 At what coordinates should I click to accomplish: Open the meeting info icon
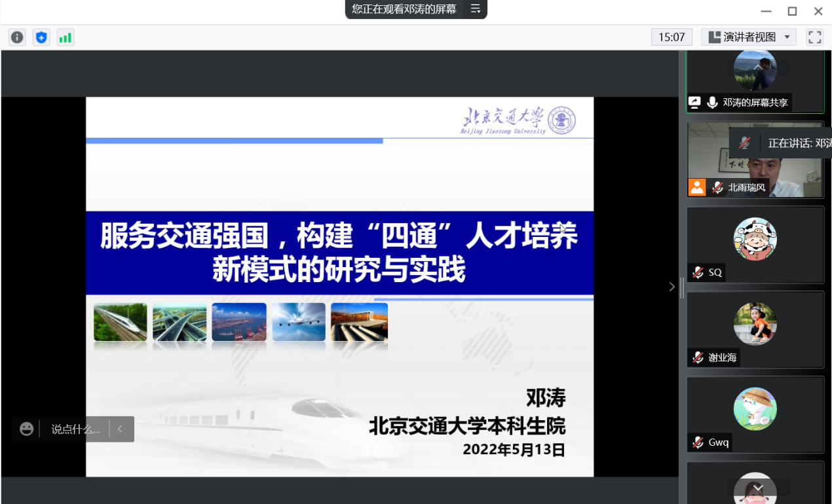pos(17,37)
